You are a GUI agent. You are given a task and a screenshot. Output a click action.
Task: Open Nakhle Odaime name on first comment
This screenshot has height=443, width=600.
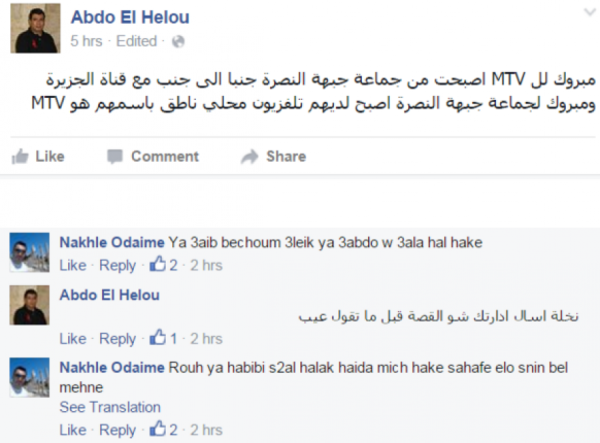[x=112, y=242]
